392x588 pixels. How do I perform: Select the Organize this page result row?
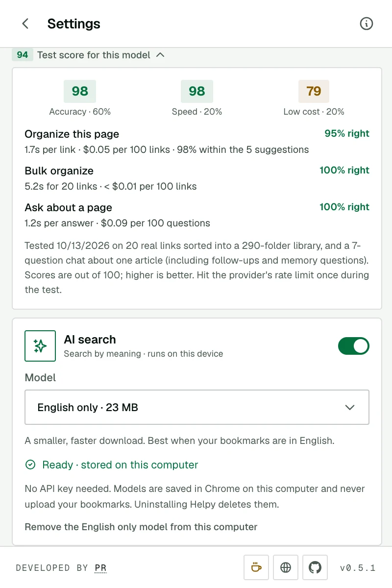197,142
